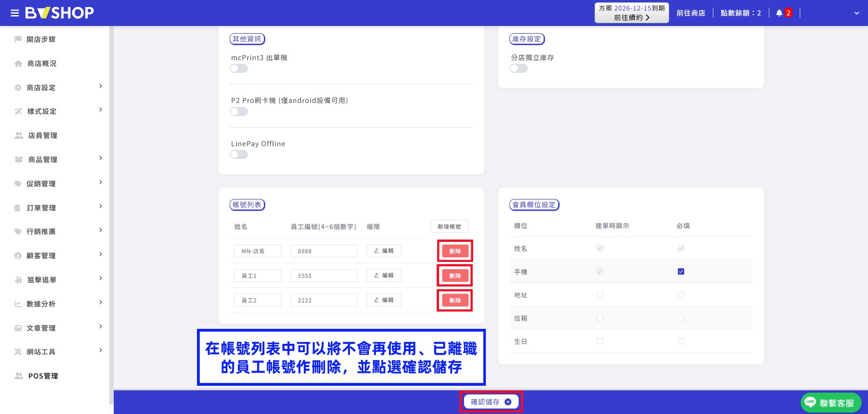
Task: Open the account dropdown arrow top right
Action: click(x=857, y=13)
